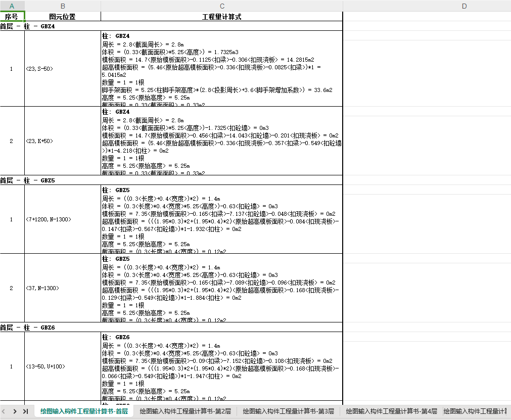Click the previous sheet arrow

pyautogui.click(x=3, y=411)
